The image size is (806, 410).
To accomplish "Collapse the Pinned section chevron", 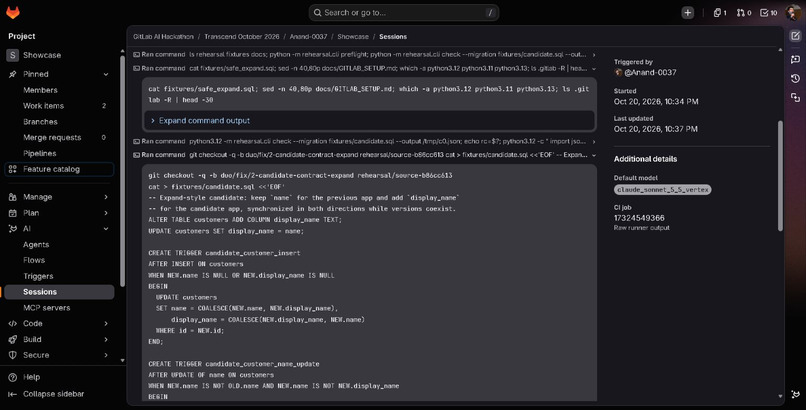I will (x=106, y=74).
